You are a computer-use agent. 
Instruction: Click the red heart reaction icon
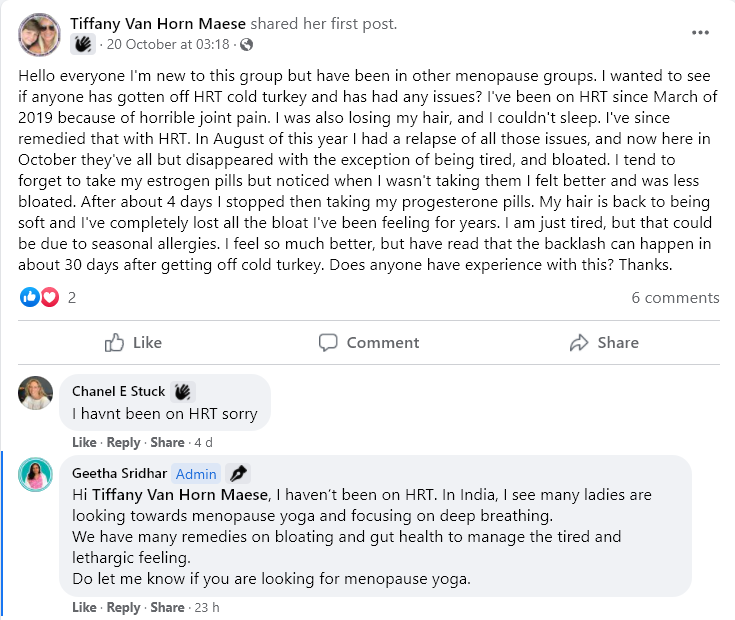point(49,297)
